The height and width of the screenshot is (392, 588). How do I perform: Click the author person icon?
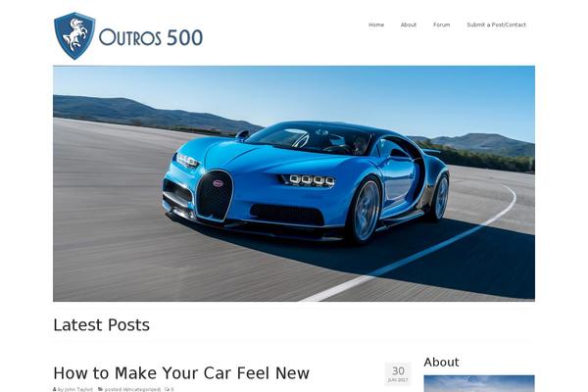(x=55, y=389)
